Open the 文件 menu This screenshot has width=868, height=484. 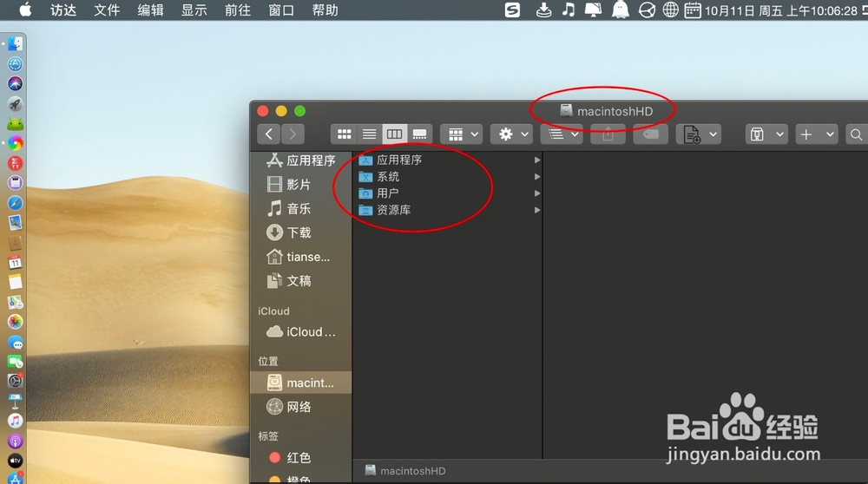(107, 10)
